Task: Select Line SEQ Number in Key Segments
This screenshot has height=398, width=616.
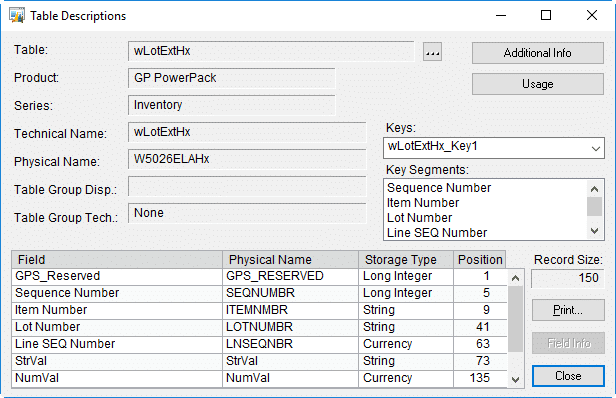Action: pos(437,233)
